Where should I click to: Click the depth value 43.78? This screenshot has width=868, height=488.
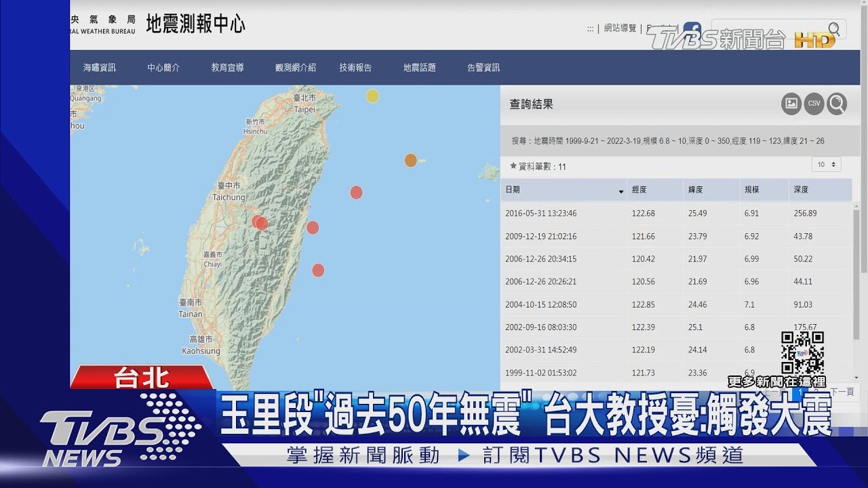coord(803,237)
